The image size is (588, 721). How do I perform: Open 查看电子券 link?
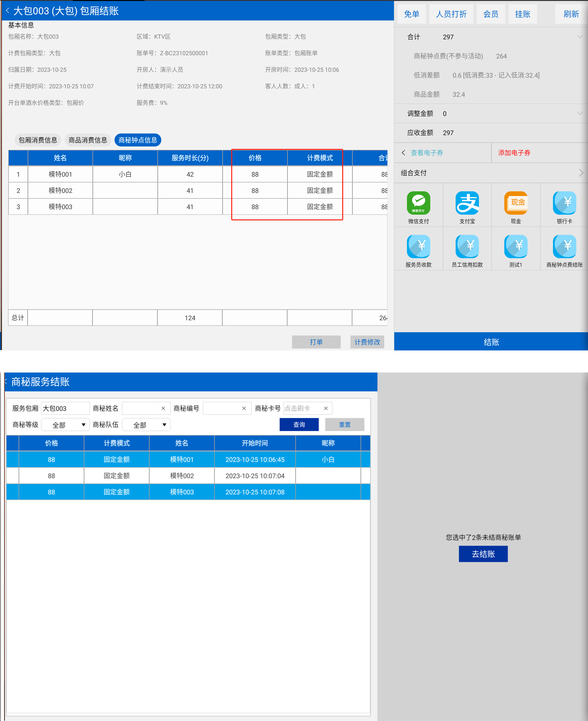[427, 153]
